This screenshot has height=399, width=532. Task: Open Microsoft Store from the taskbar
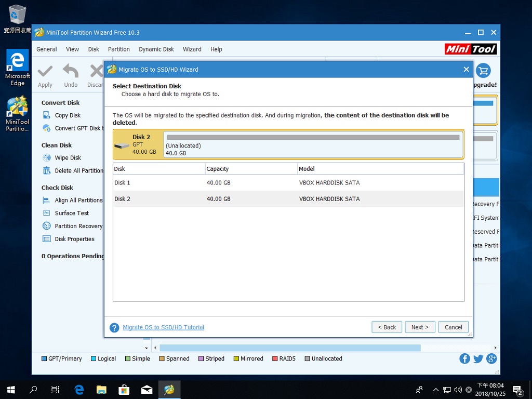[124, 390]
